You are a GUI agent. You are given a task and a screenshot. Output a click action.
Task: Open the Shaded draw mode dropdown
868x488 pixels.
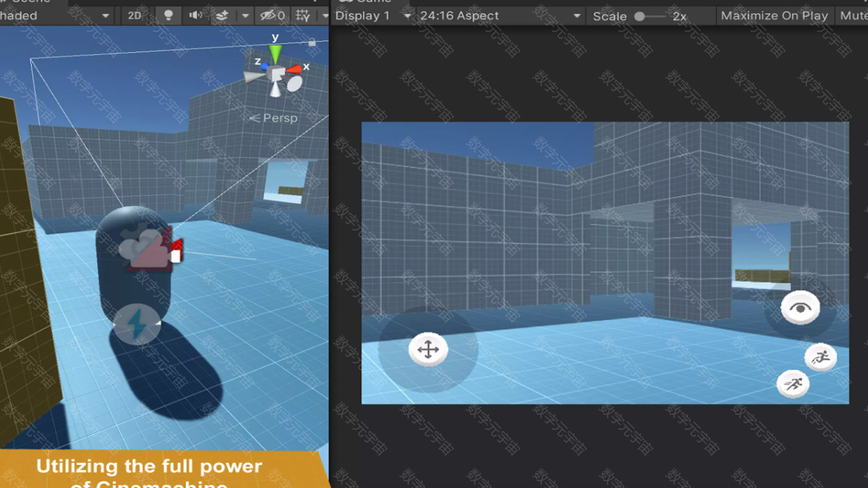coord(54,16)
